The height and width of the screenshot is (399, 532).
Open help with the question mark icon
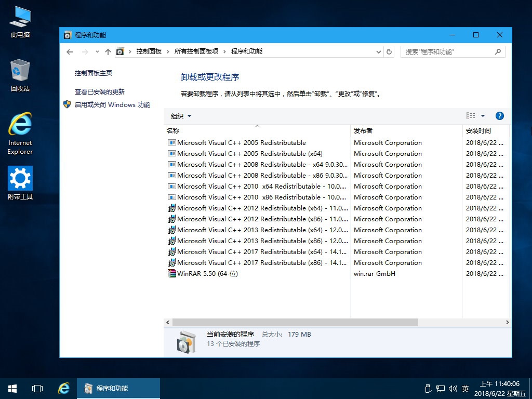[499, 116]
